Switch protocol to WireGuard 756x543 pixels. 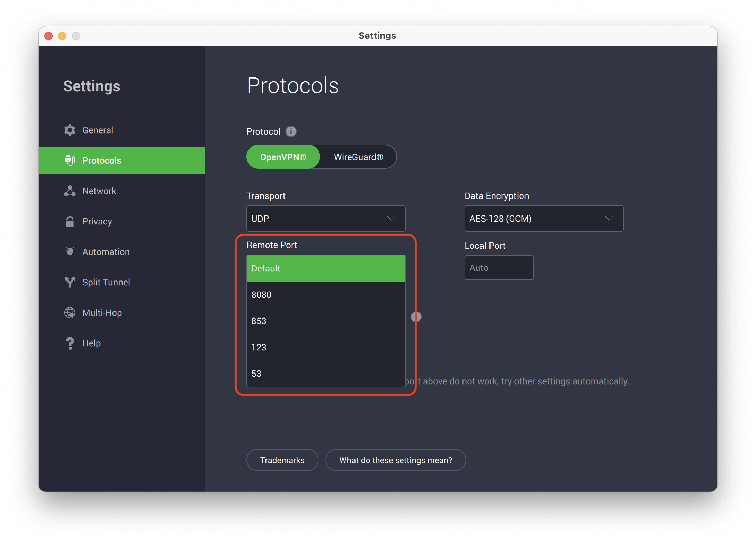click(358, 157)
